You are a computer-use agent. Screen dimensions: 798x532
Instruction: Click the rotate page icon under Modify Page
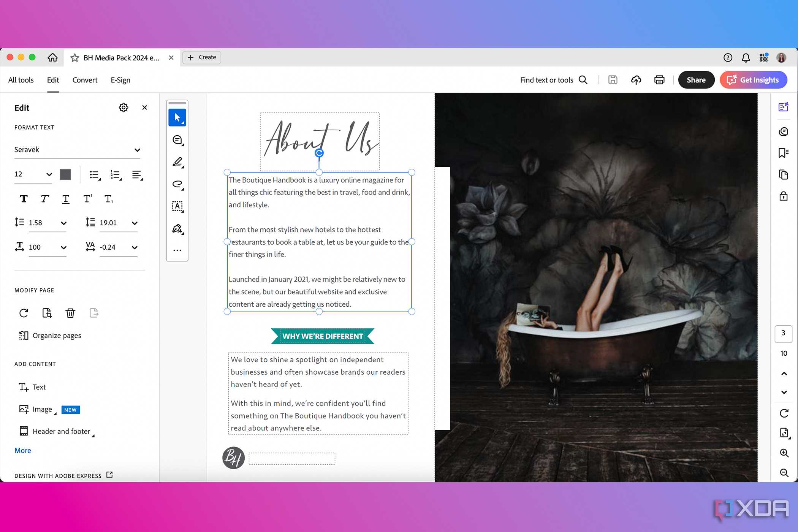pos(24,313)
